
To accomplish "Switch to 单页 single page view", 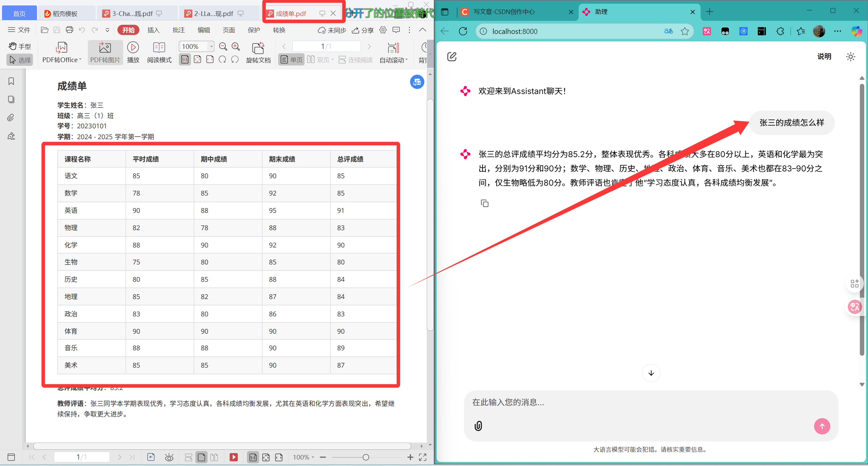I will point(291,60).
